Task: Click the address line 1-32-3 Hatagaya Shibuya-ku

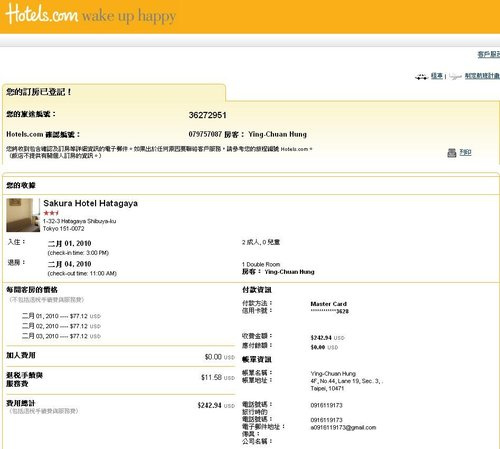Action: (79, 221)
